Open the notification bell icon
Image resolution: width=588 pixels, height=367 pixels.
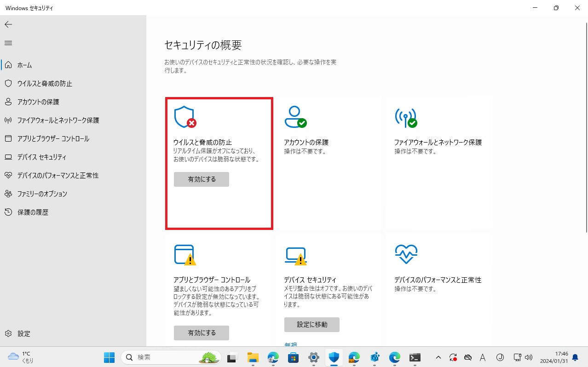575,357
